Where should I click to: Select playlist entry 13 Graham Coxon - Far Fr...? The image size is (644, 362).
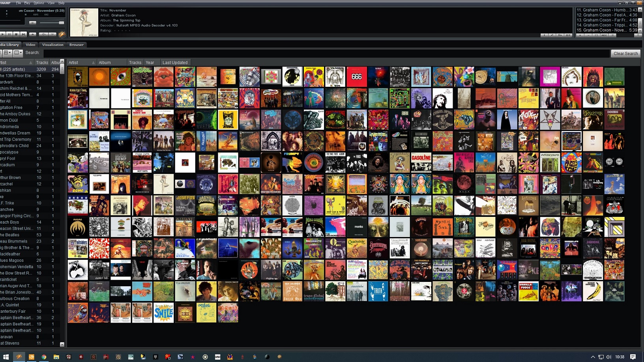tap(607, 20)
